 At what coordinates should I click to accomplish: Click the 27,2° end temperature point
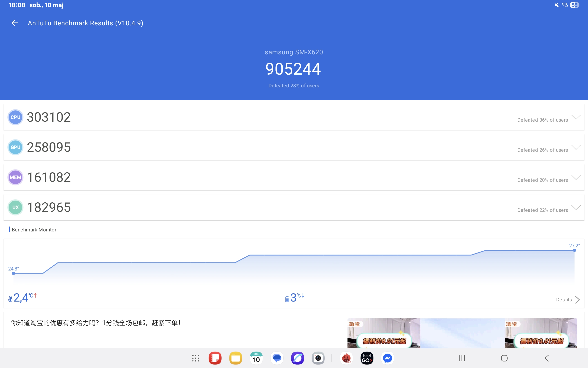click(574, 250)
